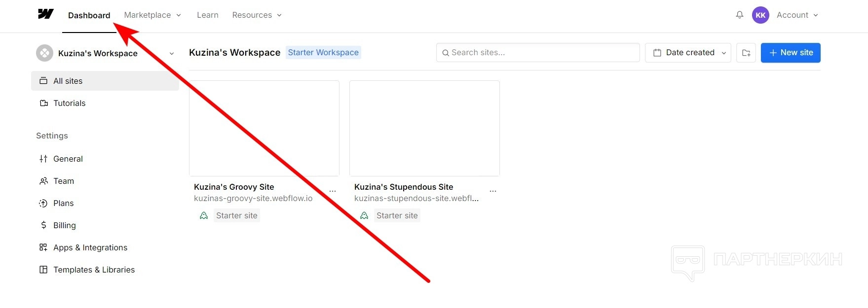Click the KK avatar circle
Screen dimensions: 868x308
760,15
